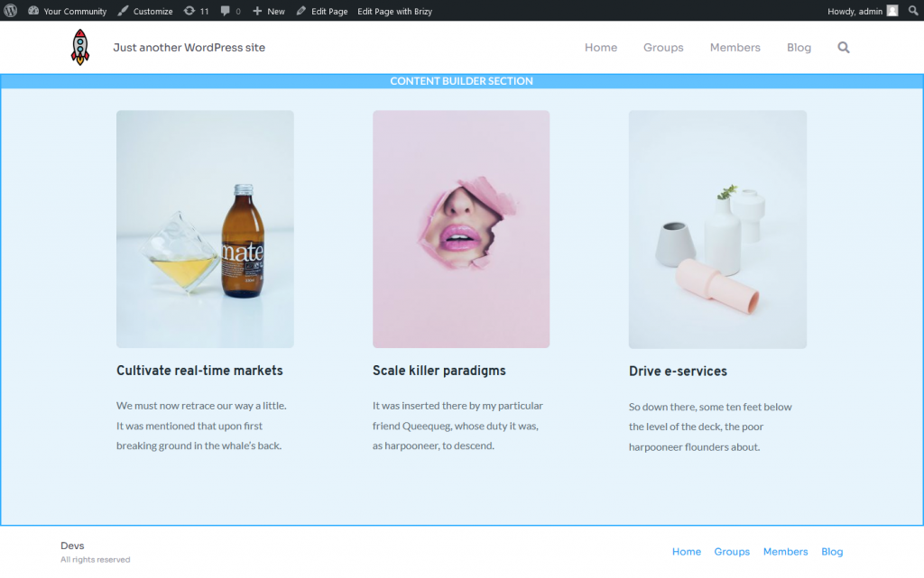The height and width of the screenshot is (578, 924).
Task: Click the white vases image
Action: coord(717,230)
